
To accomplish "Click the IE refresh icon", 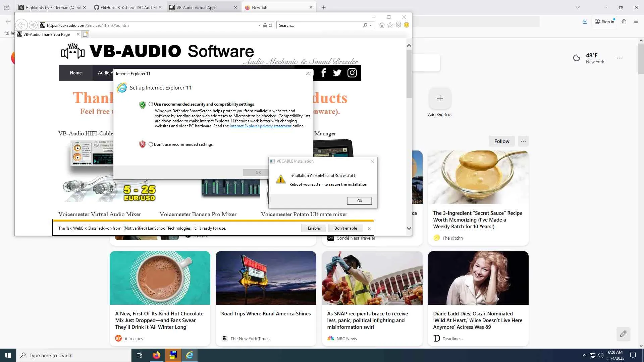I will 270,25.
